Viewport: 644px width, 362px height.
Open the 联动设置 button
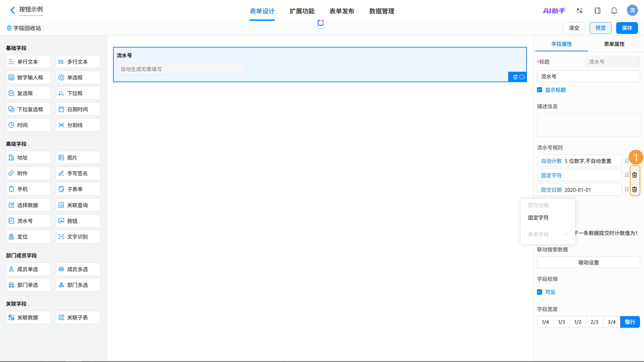point(588,262)
